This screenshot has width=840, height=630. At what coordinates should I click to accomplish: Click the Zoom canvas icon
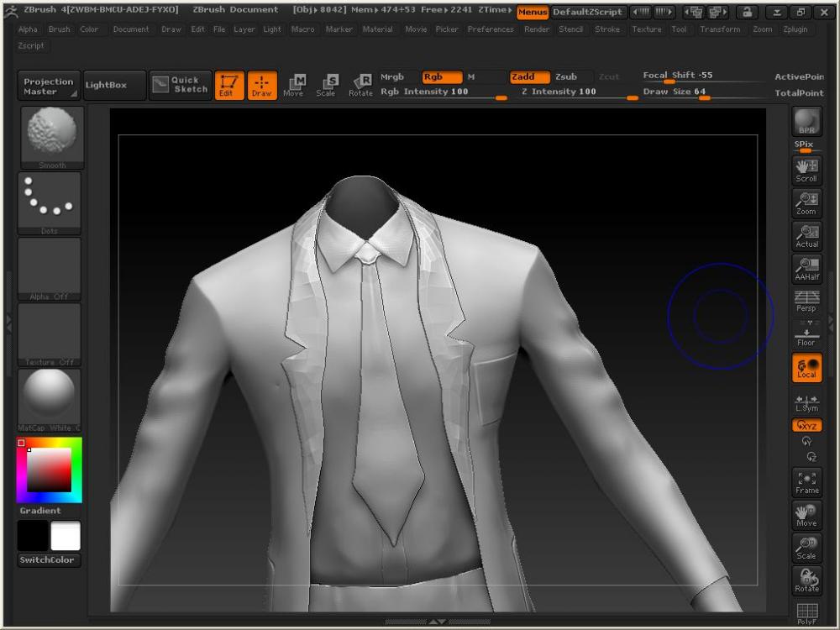806,203
